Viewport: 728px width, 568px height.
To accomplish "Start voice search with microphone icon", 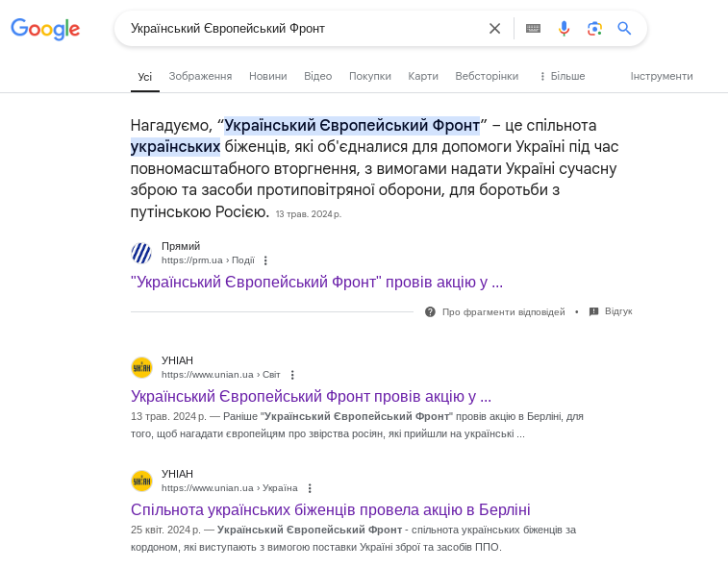I will point(564,29).
